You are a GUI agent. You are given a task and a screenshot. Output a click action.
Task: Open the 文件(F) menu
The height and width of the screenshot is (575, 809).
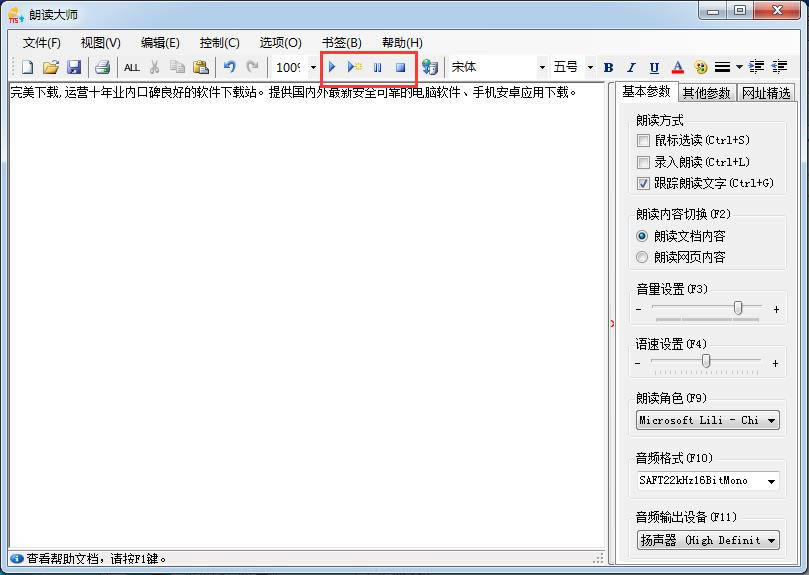(x=42, y=43)
